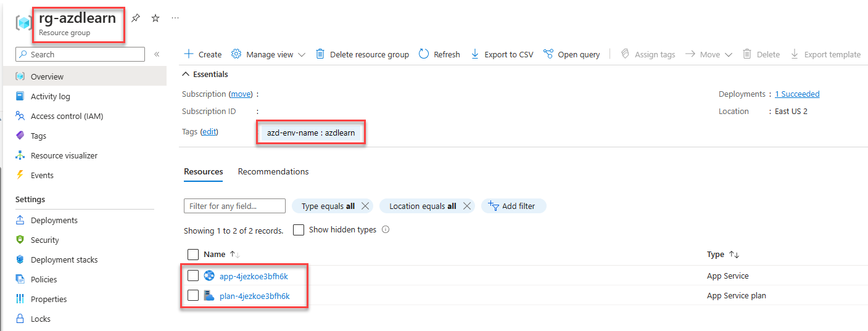This screenshot has width=868, height=331.
Task: Open the app-4jezkoe3bfh6k resource
Action: (254, 276)
